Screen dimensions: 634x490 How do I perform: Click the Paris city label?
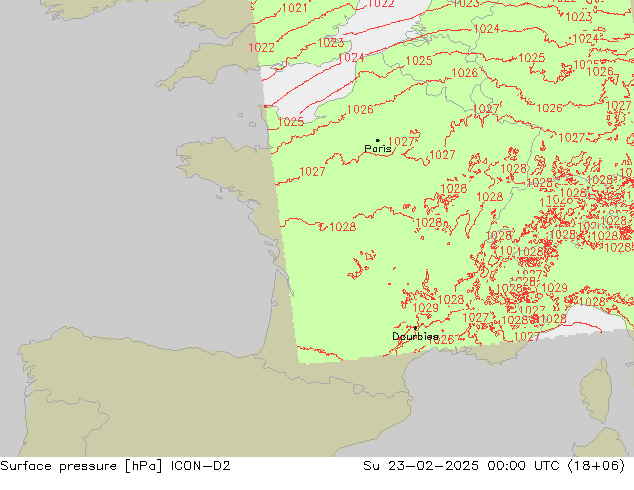tap(378, 148)
